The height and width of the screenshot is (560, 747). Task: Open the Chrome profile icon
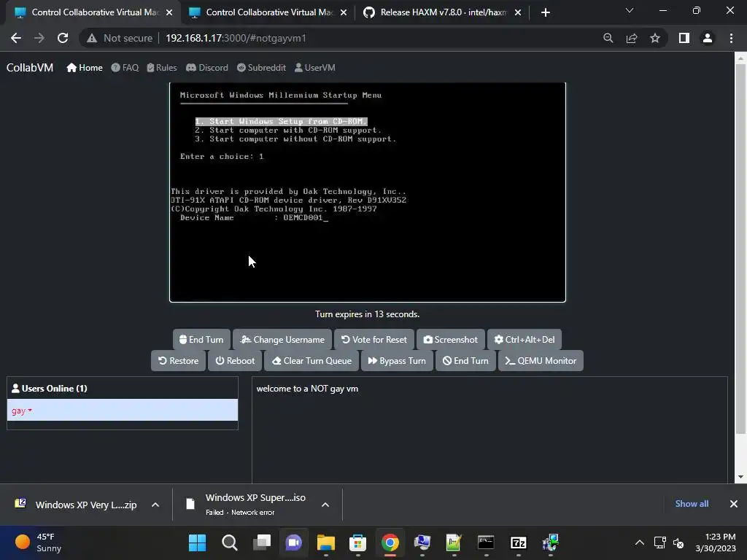click(708, 38)
